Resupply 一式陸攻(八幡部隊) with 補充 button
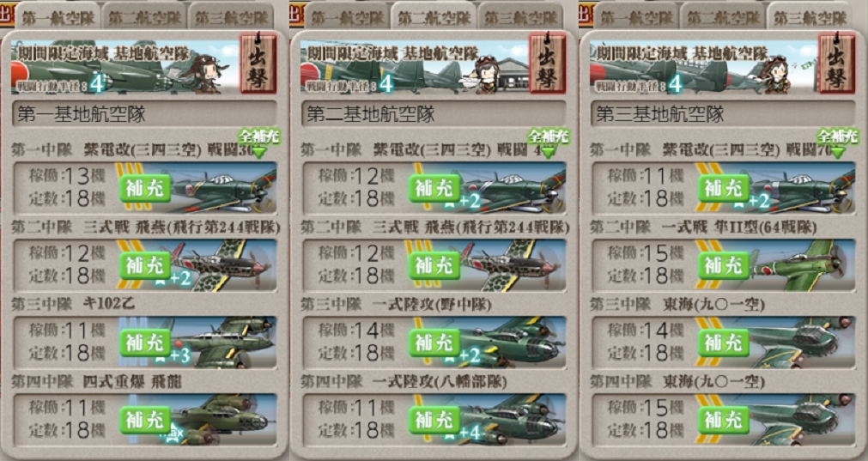This screenshot has width=868, height=461. point(434,420)
